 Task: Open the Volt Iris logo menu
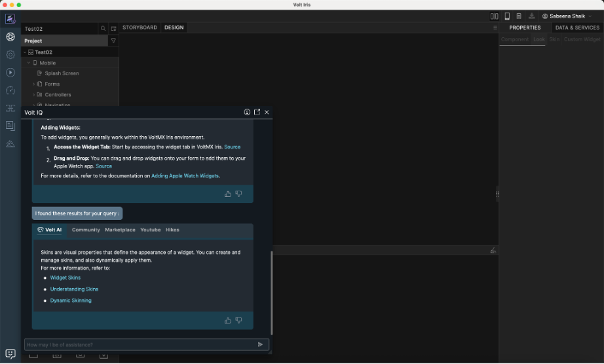tap(10, 18)
